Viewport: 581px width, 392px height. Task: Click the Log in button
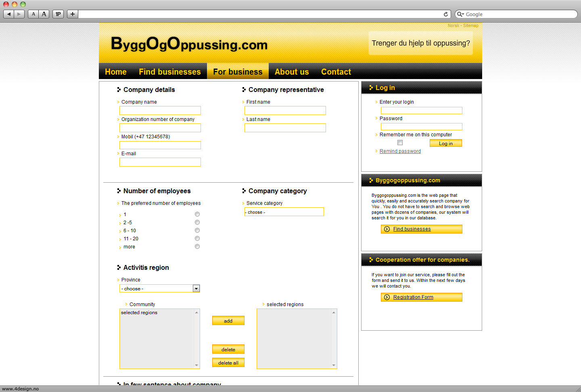point(446,143)
